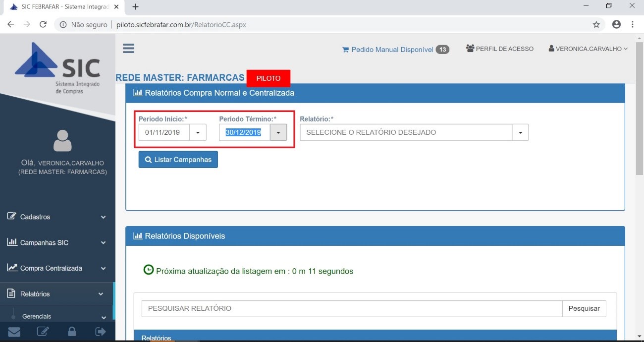644x342 pixels.
Task: Open the Período Início date dropdown
Action: (x=198, y=133)
